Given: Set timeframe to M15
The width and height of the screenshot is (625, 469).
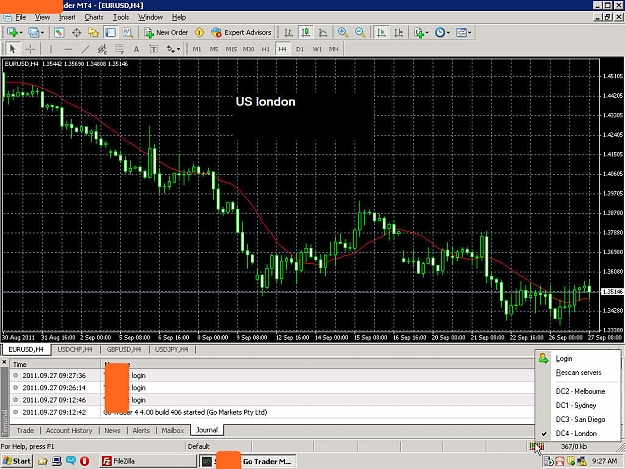Looking at the screenshot, I should tap(231, 49).
